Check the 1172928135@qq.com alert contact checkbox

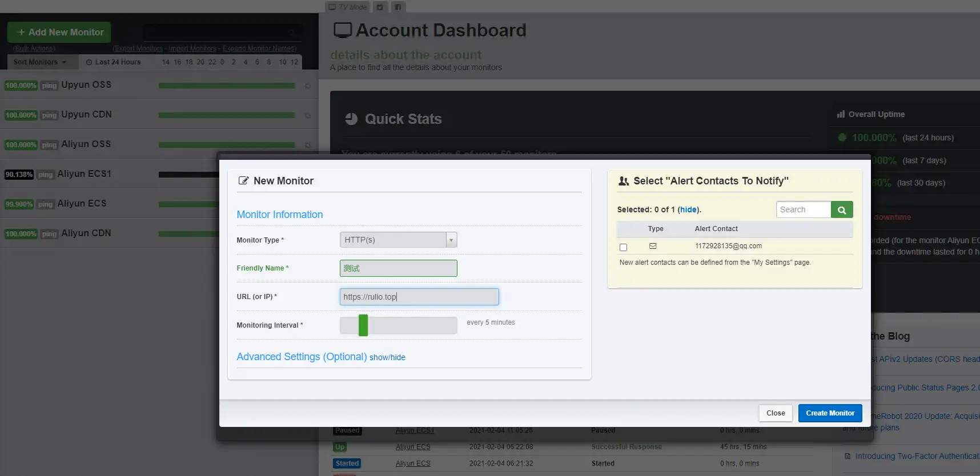[x=623, y=247]
